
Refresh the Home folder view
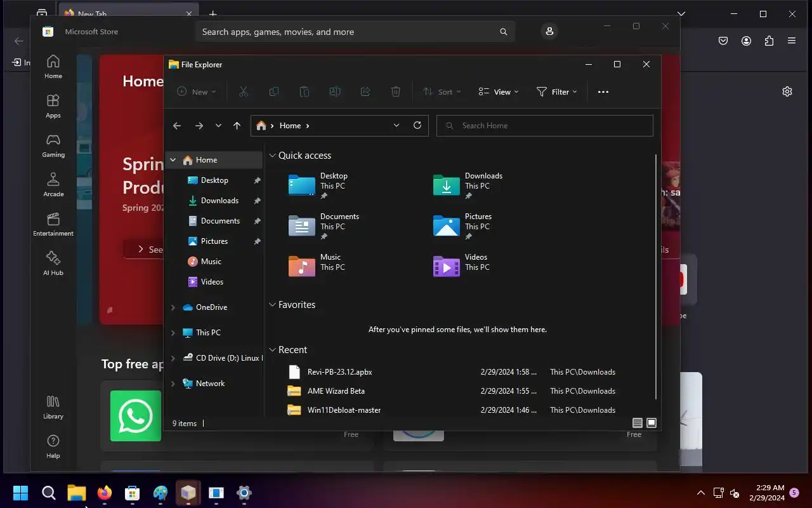pyautogui.click(x=417, y=125)
